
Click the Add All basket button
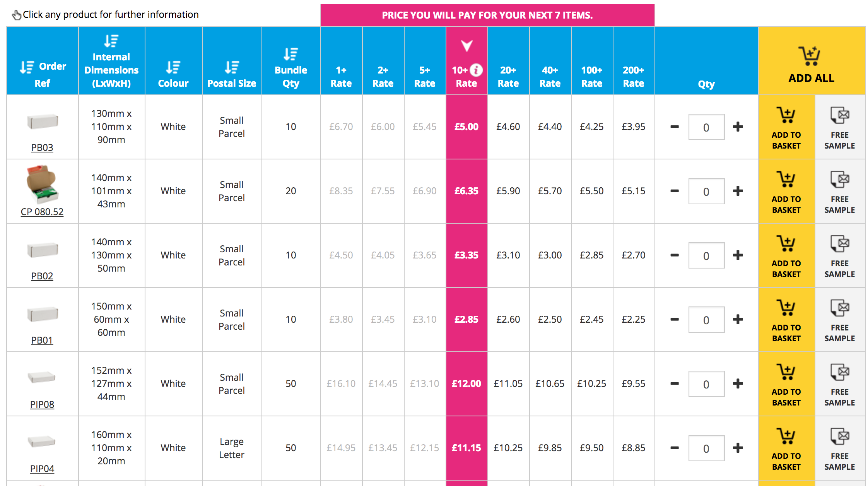[x=811, y=65]
